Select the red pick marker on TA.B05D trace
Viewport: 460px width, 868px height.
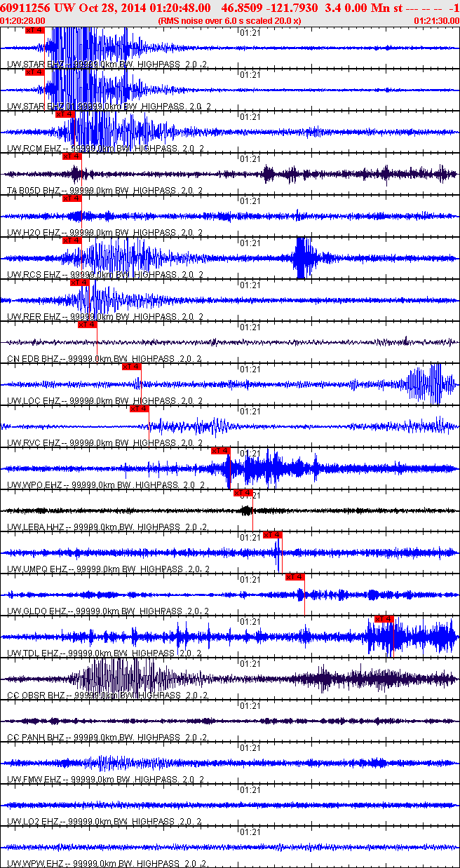coord(72,156)
